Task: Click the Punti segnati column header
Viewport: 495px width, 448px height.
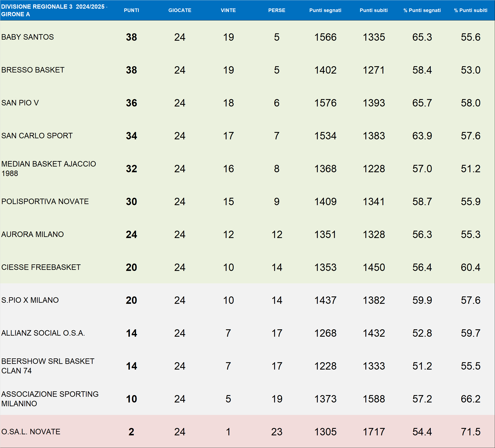Action: pos(325,10)
